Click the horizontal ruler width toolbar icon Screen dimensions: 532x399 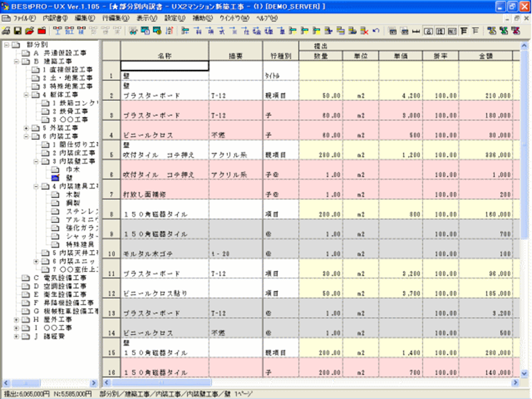pyautogui.click(x=416, y=31)
